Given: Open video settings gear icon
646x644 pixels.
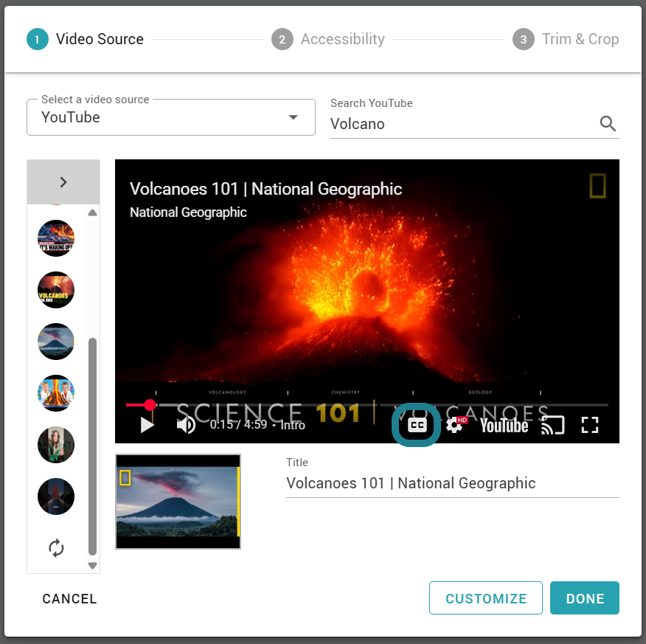Looking at the screenshot, I should pos(454,425).
